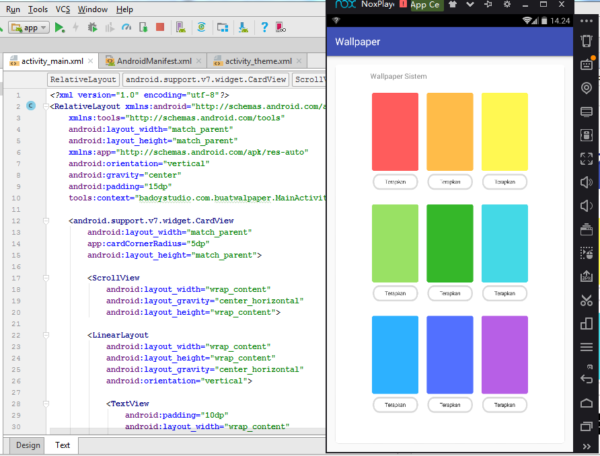This screenshot has height=456, width=600.
Task: Click Terapkan button under purple wallpaper
Action: click(x=504, y=405)
